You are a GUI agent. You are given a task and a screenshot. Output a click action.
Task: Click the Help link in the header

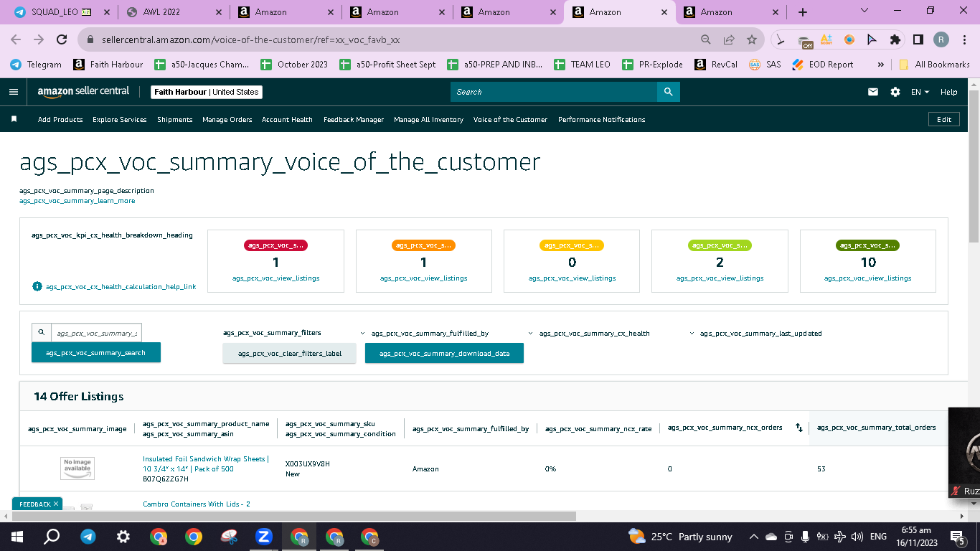pyautogui.click(x=948, y=92)
